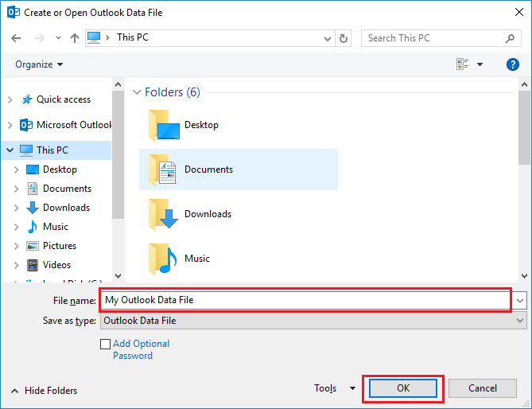This screenshot has height=409, width=532.
Task: Click the OK button
Action: coord(403,388)
